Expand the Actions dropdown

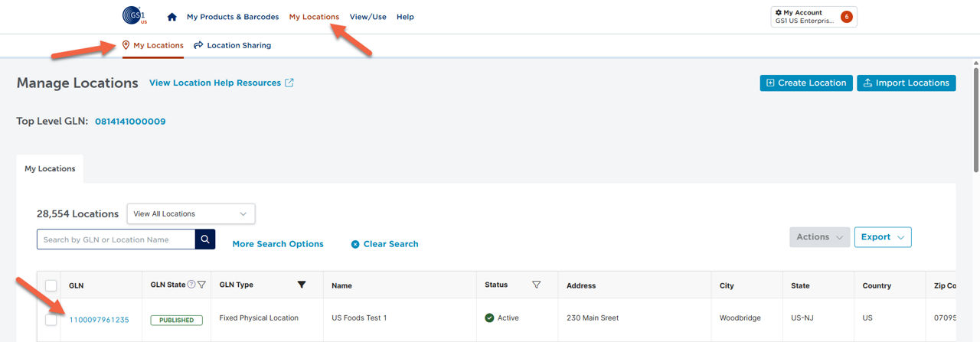tap(819, 237)
